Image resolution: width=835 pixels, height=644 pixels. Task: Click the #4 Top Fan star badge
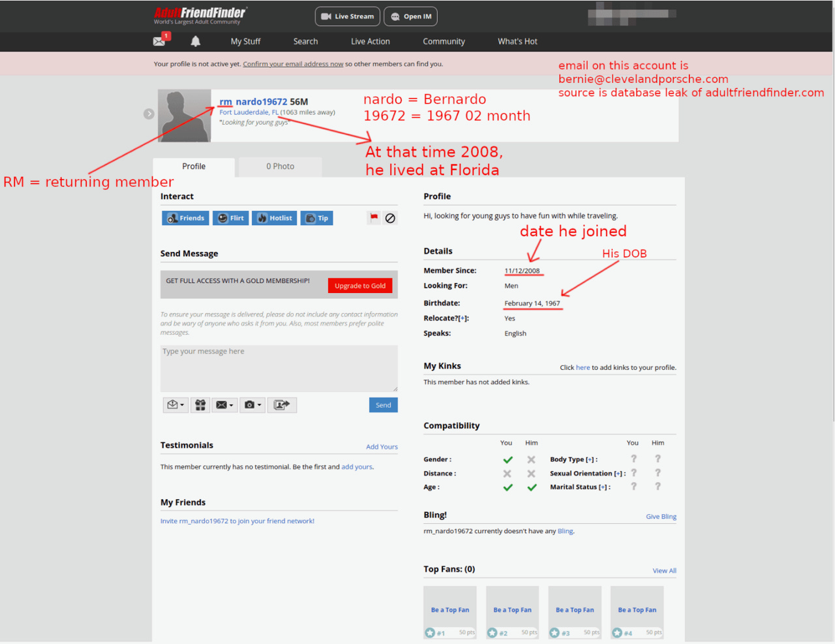(x=617, y=632)
